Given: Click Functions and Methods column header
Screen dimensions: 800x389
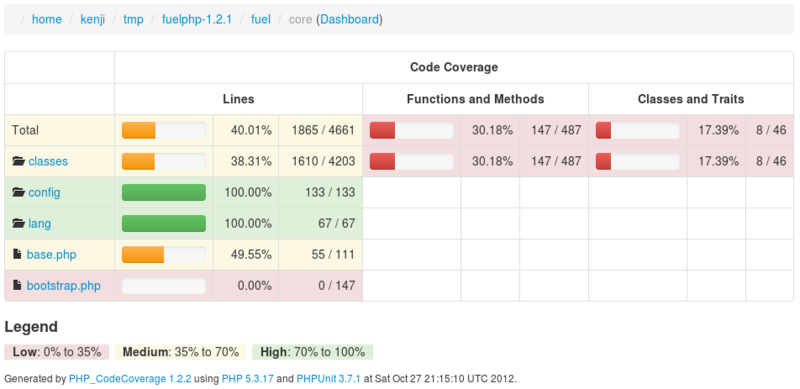Looking at the screenshot, I should pos(476,99).
